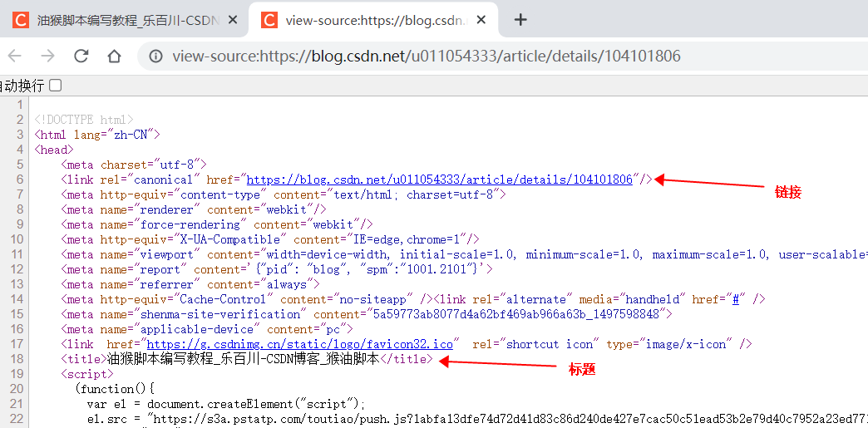Viewport: 868px width, 428px height.
Task: Click the html lang="zh-CN" tag
Action: [97, 135]
